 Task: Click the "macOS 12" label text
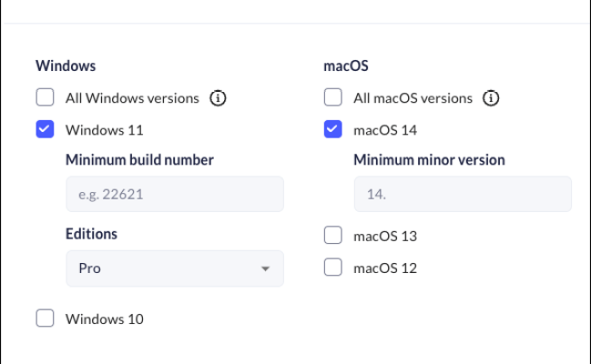(x=384, y=268)
